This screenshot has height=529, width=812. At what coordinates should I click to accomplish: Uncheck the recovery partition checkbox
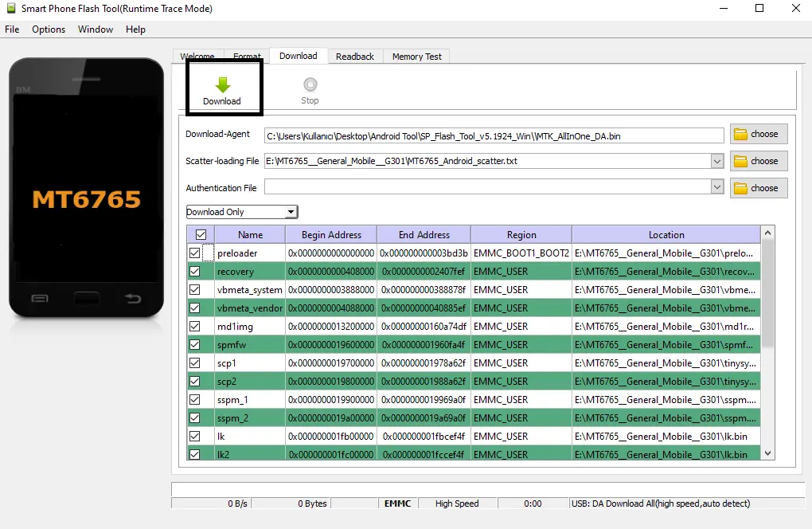(195, 271)
